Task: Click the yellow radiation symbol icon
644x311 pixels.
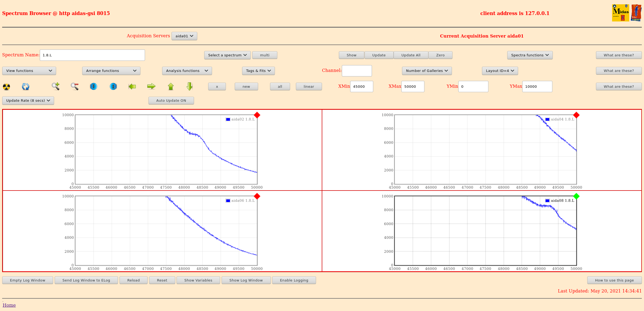Action: click(6, 87)
